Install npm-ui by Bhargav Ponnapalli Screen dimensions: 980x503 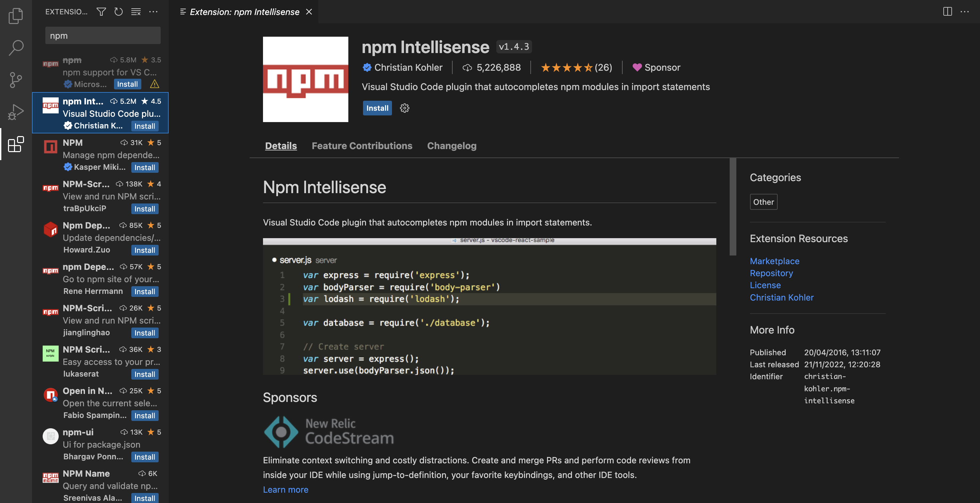point(145,457)
